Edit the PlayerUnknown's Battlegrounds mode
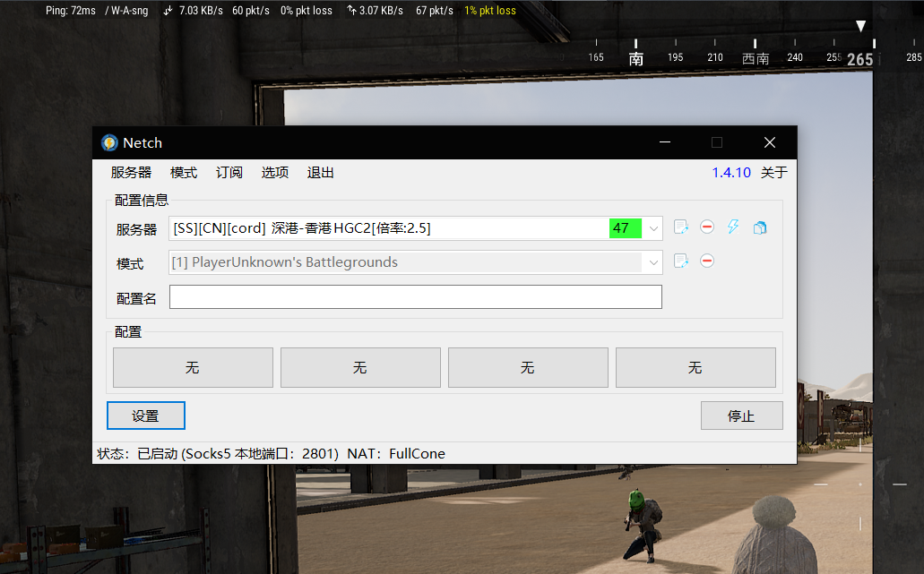Viewport: 924px width, 574px height. (x=680, y=261)
